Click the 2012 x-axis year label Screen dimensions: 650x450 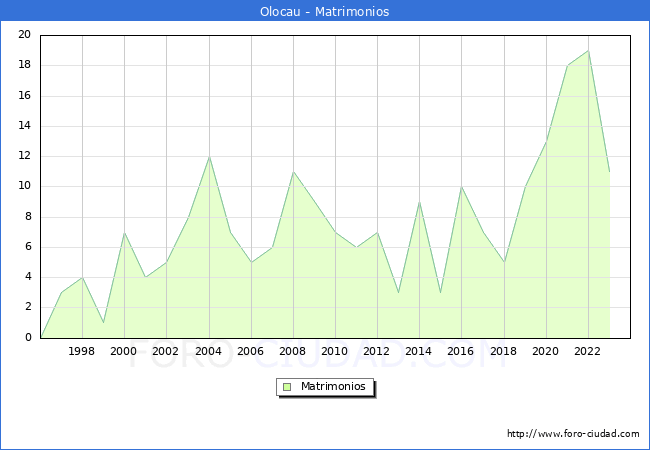tap(377, 351)
